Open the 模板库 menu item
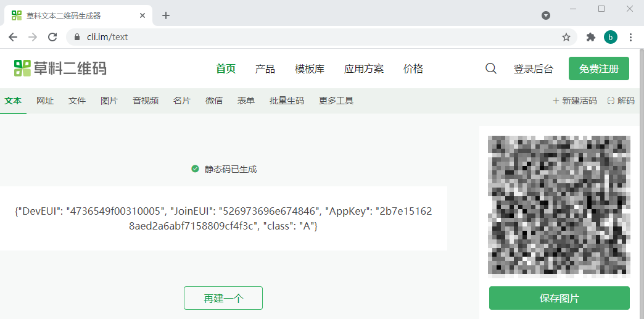Screen dimensions: 644x319 [310, 68]
